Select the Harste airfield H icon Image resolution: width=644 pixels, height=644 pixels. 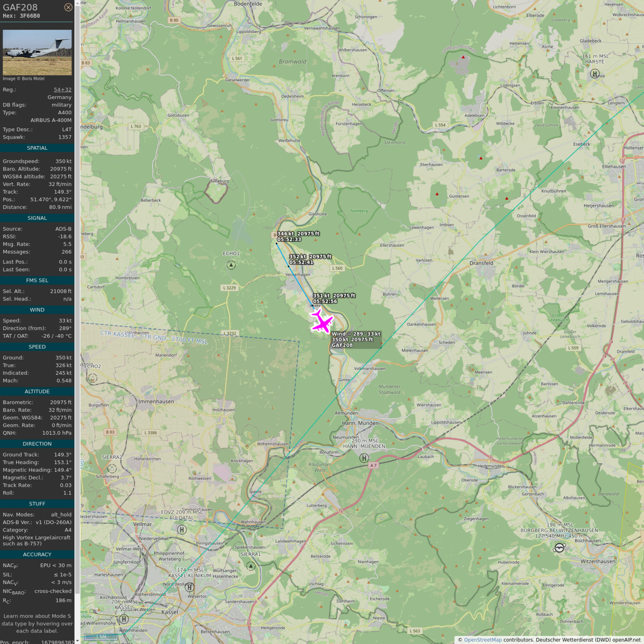595,74
